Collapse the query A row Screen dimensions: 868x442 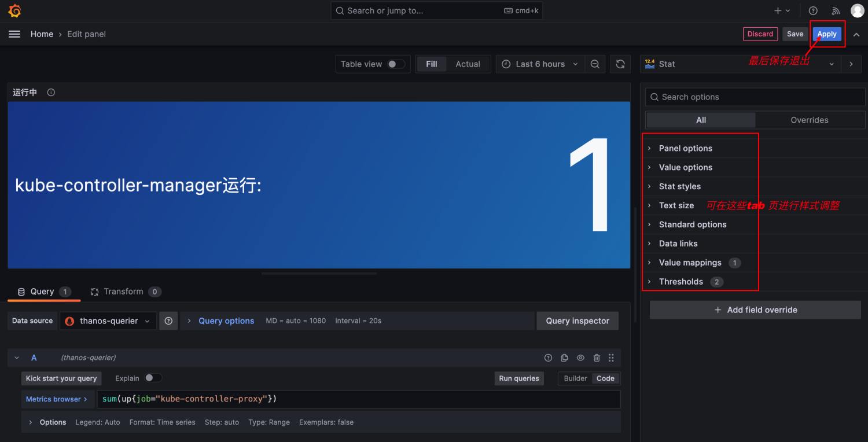[17, 358]
